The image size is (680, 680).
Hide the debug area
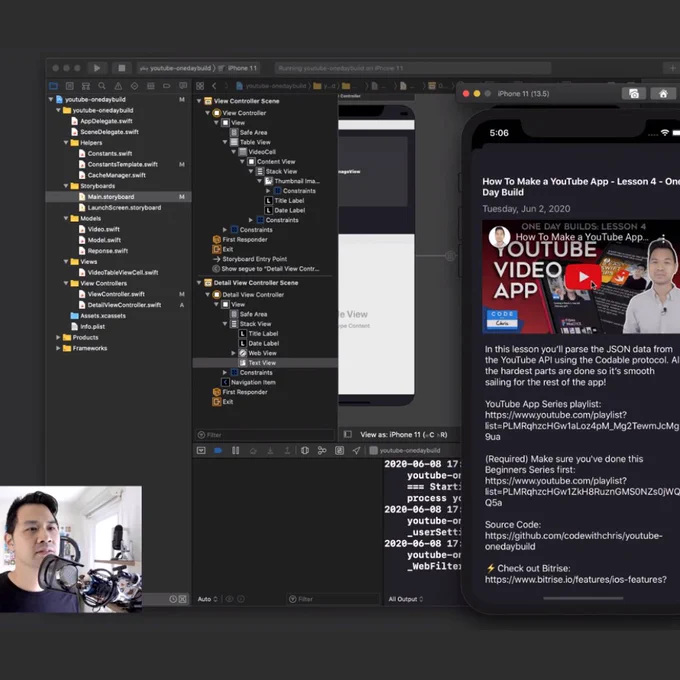coord(201,451)
